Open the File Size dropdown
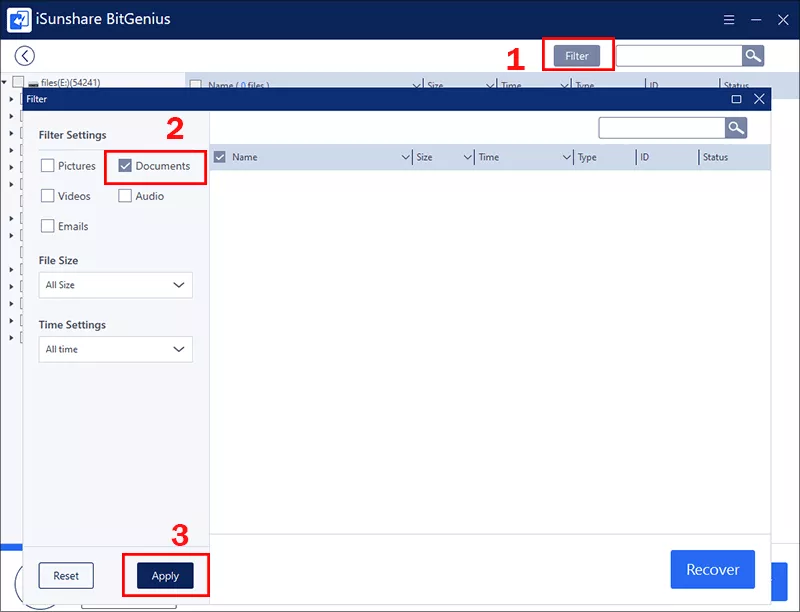The height and width of the screenshot is (612, 800). click(116, 285)
